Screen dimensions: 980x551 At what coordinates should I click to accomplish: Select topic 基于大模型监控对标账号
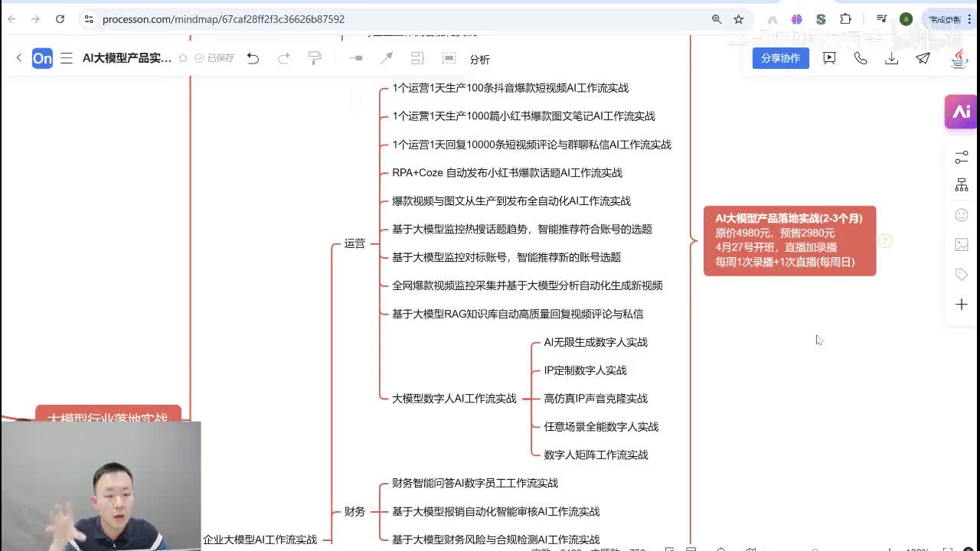(506, 258)
